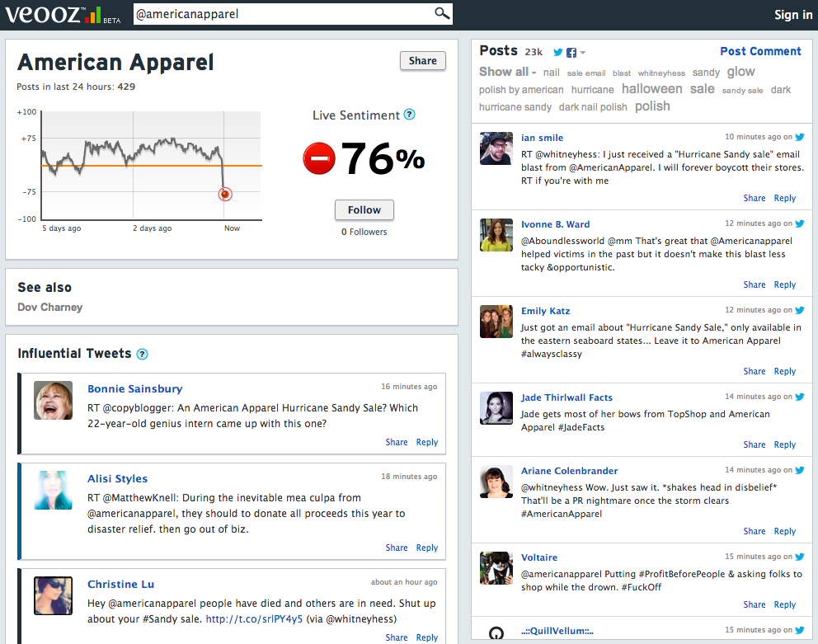Open Influential Tweets help question icon
The image size is (818, 644).
142,354
